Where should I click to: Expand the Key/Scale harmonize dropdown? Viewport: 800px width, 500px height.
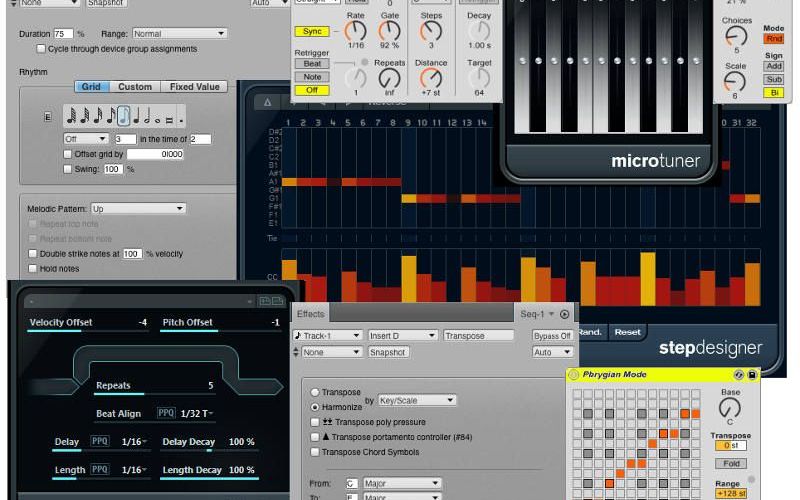tap(416, 400)
